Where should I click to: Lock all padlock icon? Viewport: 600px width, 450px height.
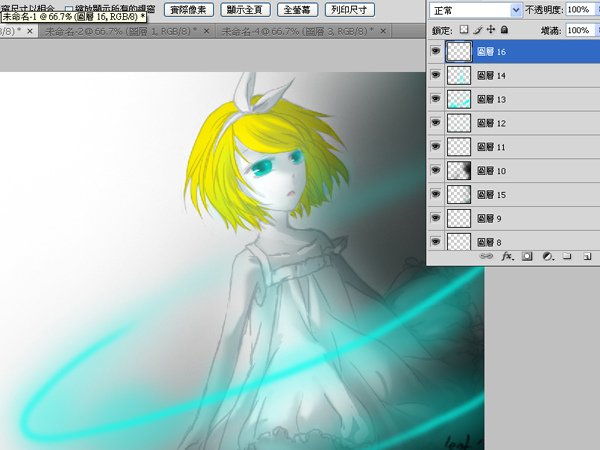504,29
